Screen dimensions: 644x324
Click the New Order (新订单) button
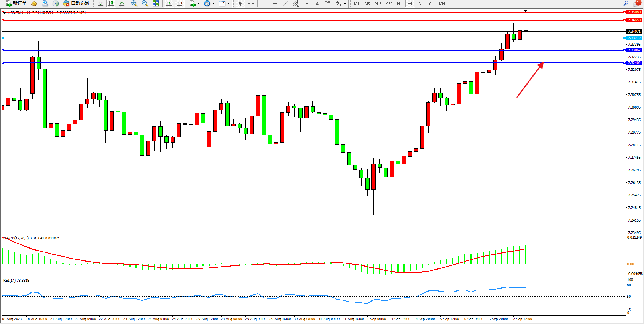pos(16,3)
